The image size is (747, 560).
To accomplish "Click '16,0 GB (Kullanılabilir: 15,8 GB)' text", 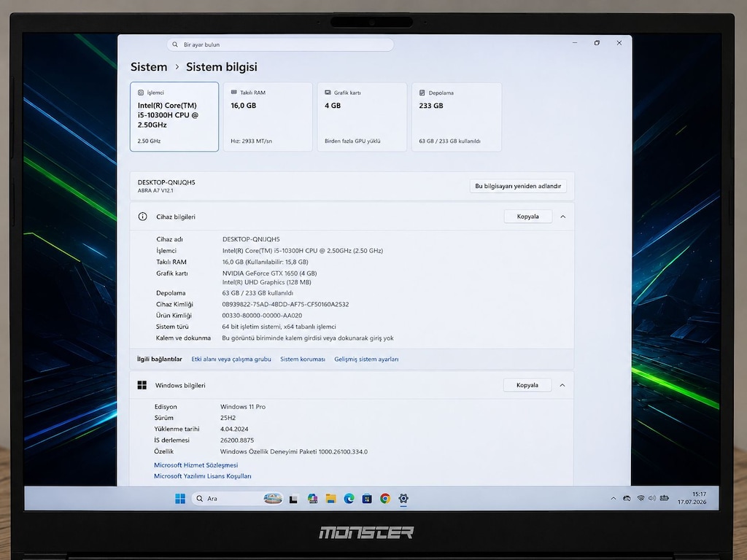I will tap(266, 262).
